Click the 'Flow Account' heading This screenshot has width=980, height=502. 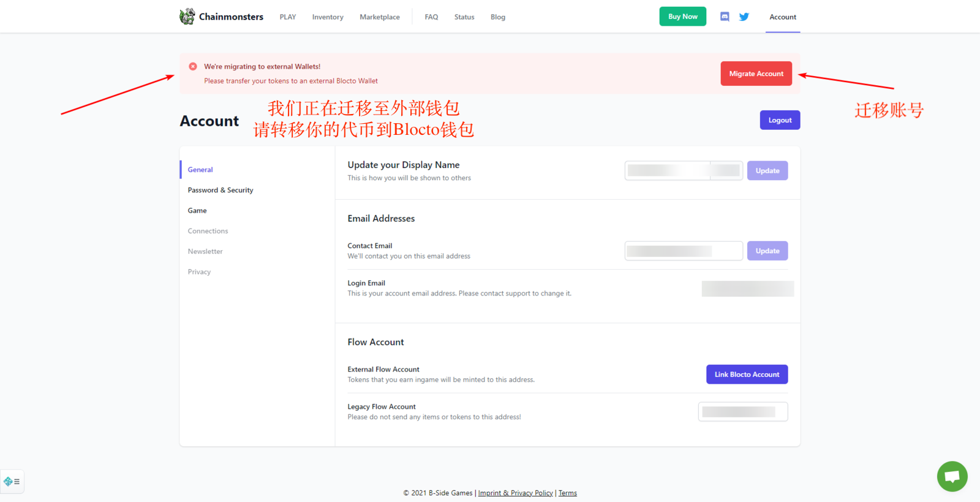375,342
